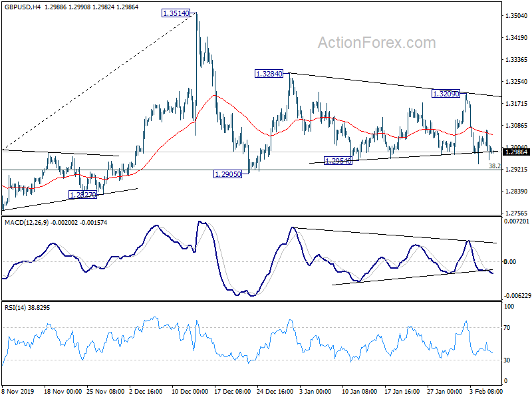Click the 1.29050 price label
The width and height of the screenshot is (532, 399).
point(227,174)
